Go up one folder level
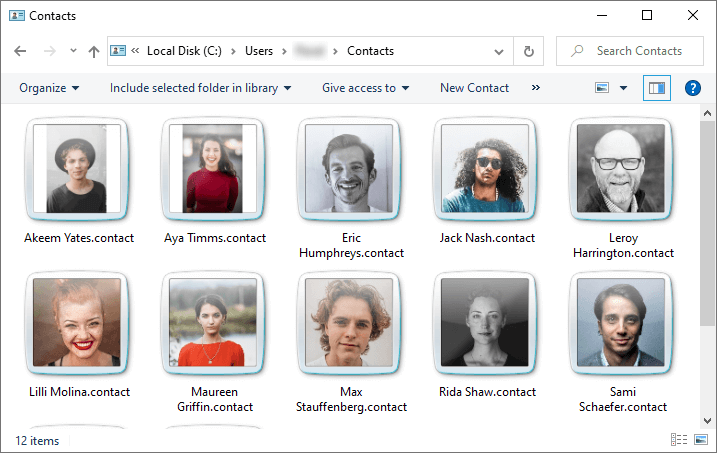Image resolution: width=717 pixels, height=453 pixels. point(94,51)
